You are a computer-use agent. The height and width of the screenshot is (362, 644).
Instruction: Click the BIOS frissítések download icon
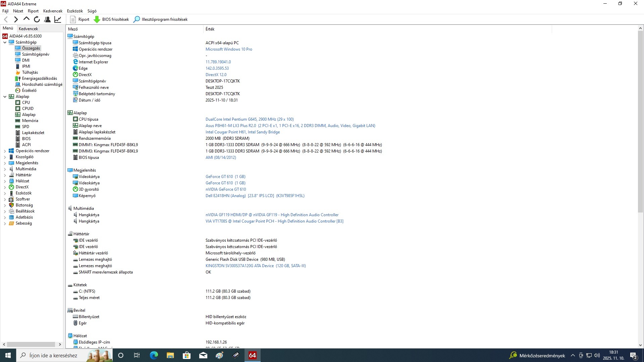97,19
